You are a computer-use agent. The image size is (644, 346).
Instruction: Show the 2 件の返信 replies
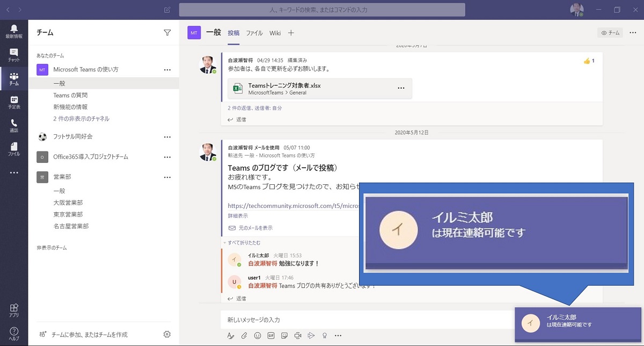255,108
